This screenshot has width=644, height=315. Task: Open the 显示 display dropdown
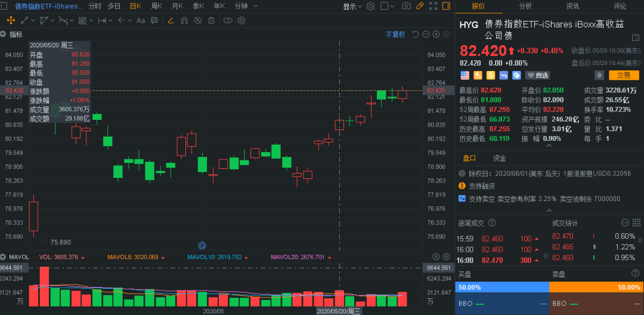coord(352,7)
